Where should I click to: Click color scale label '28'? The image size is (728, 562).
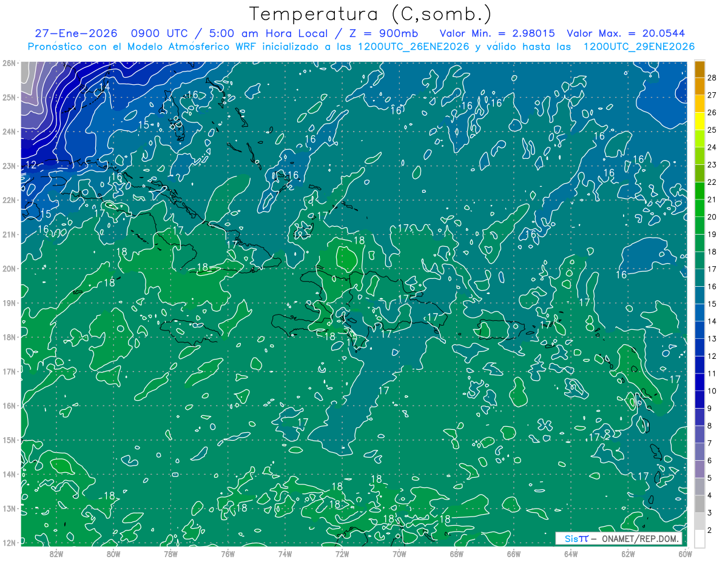[713, 78]
